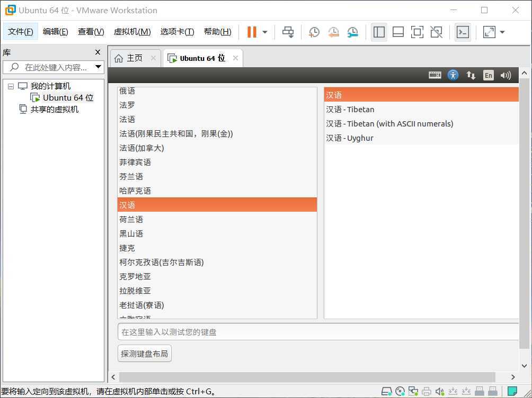Screen dimensions: 532x398
Task: Select 法语(加拿大) keyboard language
Action: (217, 148)
